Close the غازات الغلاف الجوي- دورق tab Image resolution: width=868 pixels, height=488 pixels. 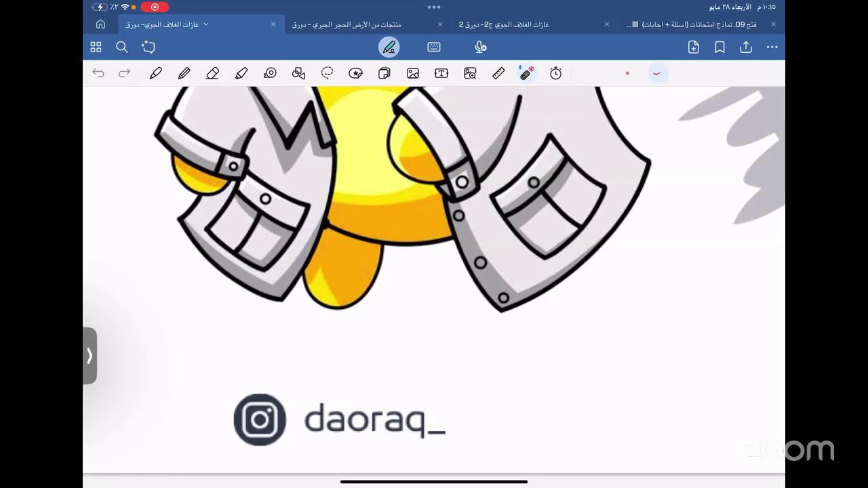point(273,24)
